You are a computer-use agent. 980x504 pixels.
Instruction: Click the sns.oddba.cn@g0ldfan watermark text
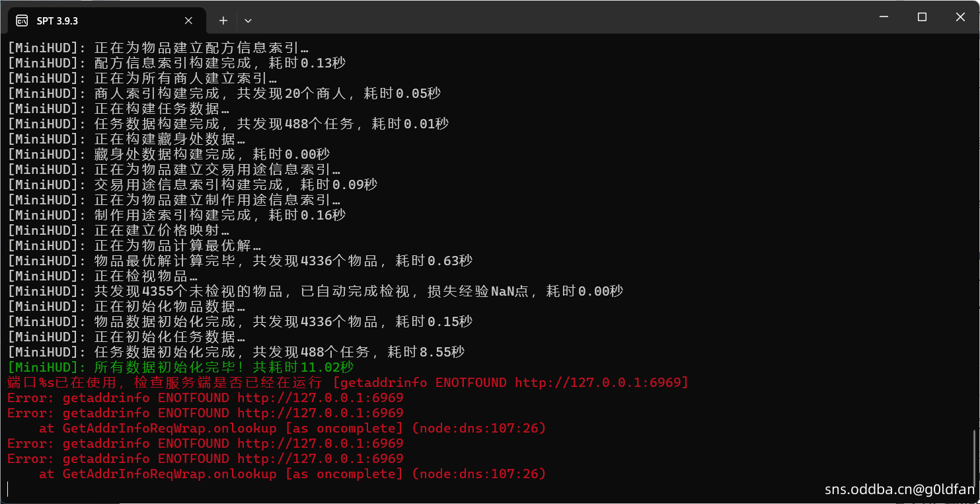pyautogui.click(x=899, y=489)
